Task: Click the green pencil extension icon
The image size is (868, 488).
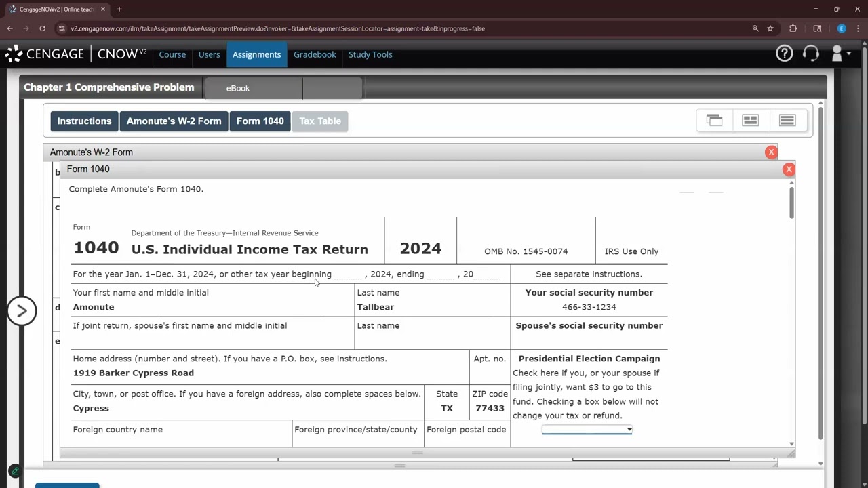Action: point(15,471)
